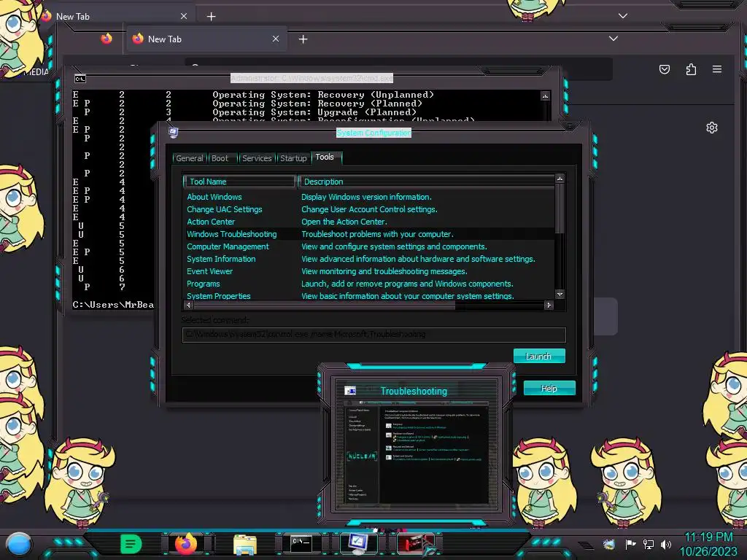List all tabs in rear Firefox window
Viewport: 747px width, 560px height.
[623, 16]
